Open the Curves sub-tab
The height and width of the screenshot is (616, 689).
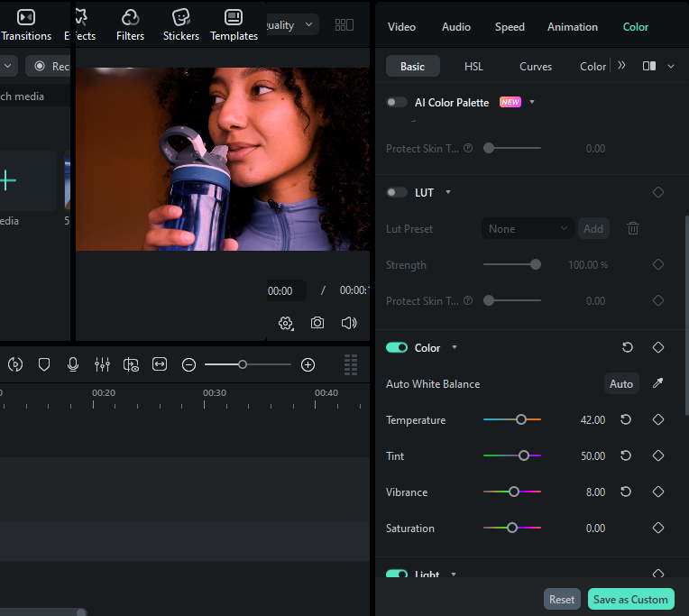pyautogui.click(x=536, y=67)
